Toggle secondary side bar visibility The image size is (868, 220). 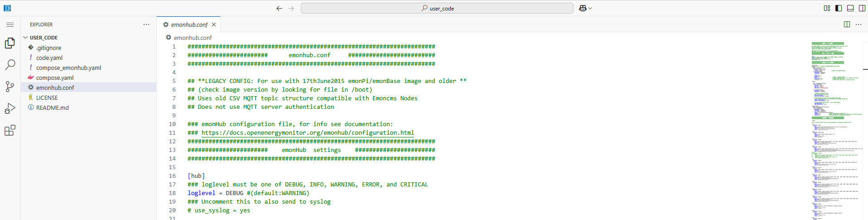tap(862, 8)
